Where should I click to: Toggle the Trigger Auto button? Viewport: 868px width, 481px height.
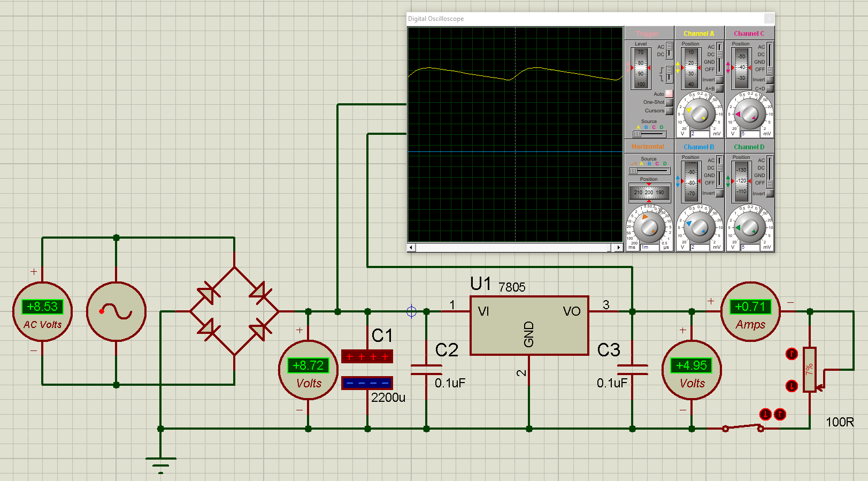pos(669,94)
